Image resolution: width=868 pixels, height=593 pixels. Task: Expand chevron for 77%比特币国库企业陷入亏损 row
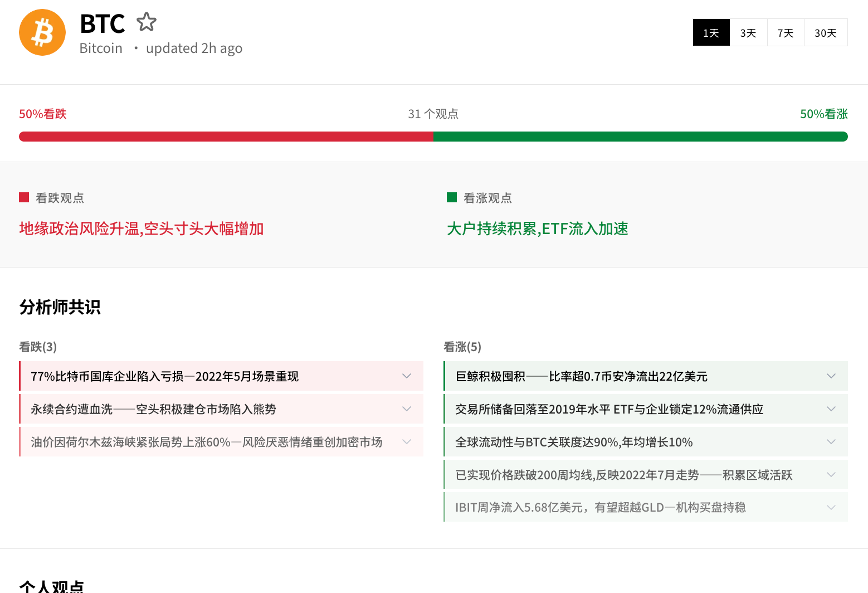(407, 376)
